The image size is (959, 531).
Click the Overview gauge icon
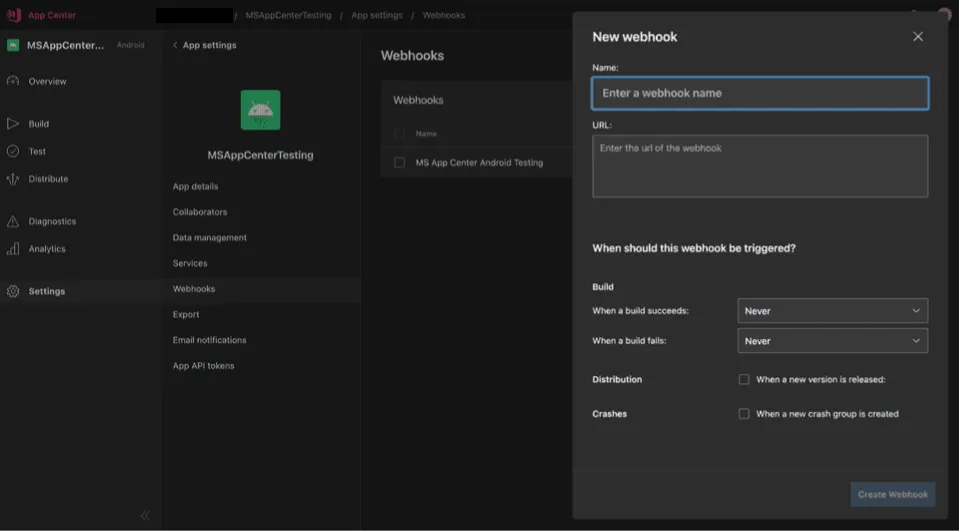click(13, 81)
